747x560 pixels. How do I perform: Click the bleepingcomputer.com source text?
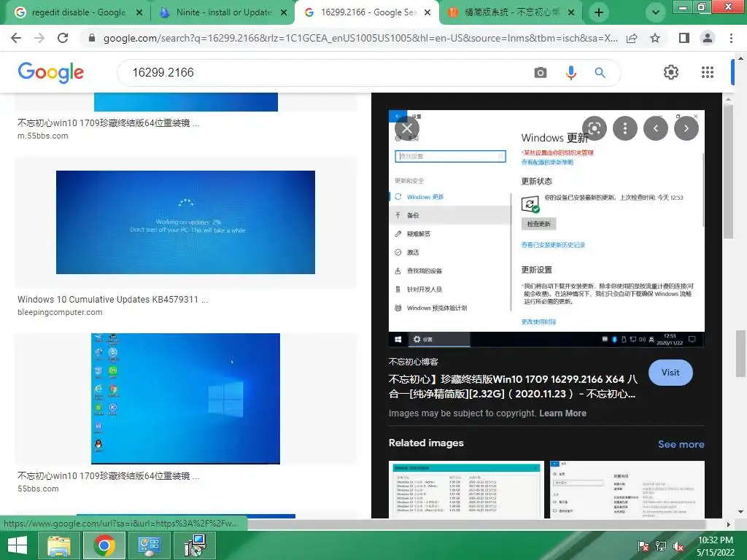pos(60,312)
